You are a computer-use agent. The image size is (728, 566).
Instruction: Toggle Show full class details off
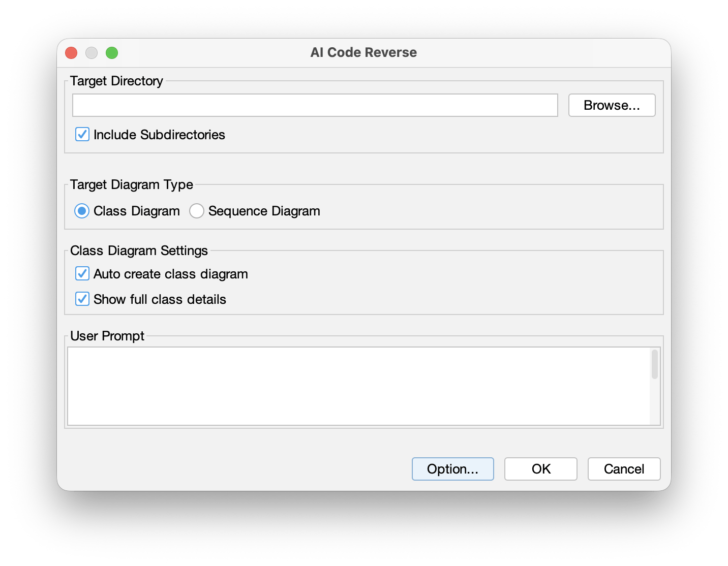pos(82,299)
